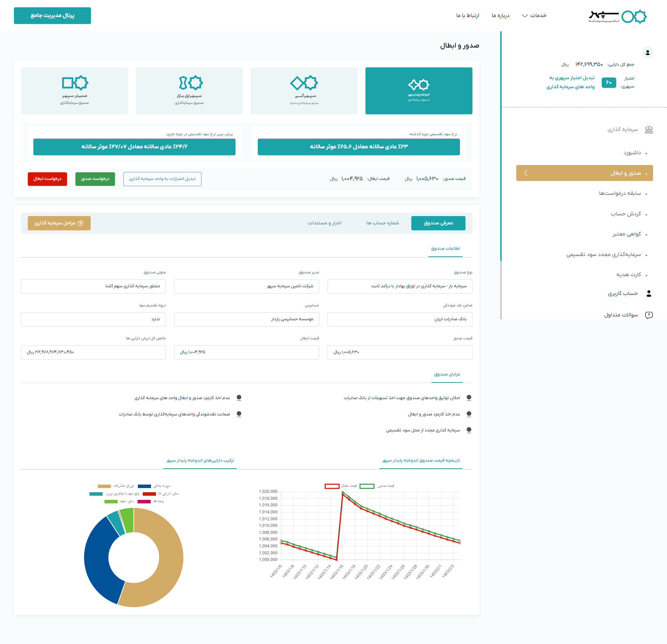Click the pie icon in مراحل سرمایه گذاری button
This screenshot has width=667, height=644.
point(80,223)
